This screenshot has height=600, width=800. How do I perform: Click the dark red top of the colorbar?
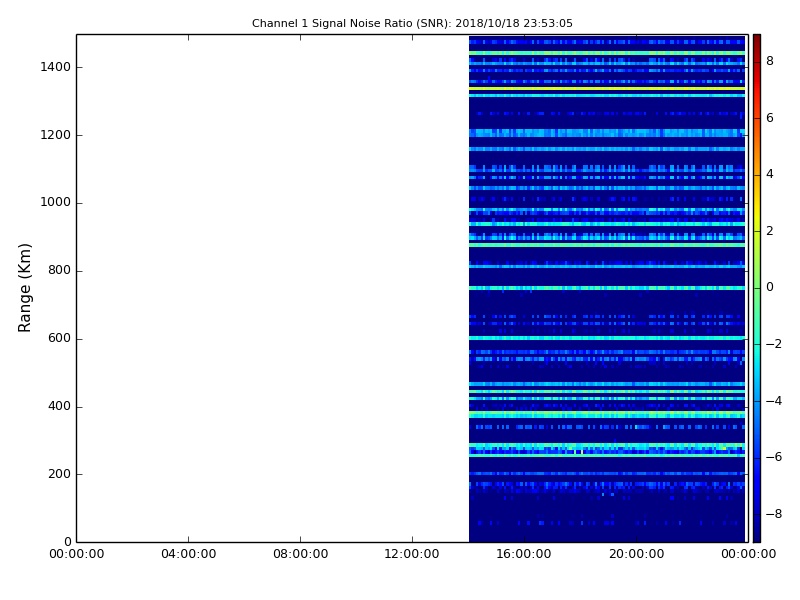[757, 43]
